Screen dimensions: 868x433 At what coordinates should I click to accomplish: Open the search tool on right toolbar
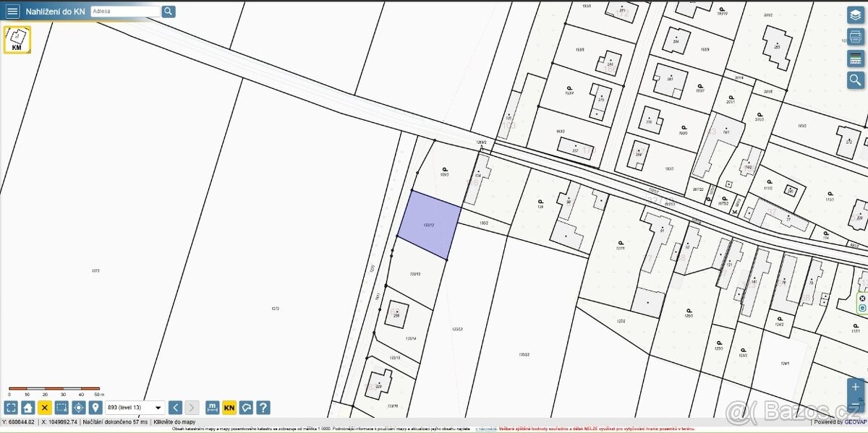(856, 80)
